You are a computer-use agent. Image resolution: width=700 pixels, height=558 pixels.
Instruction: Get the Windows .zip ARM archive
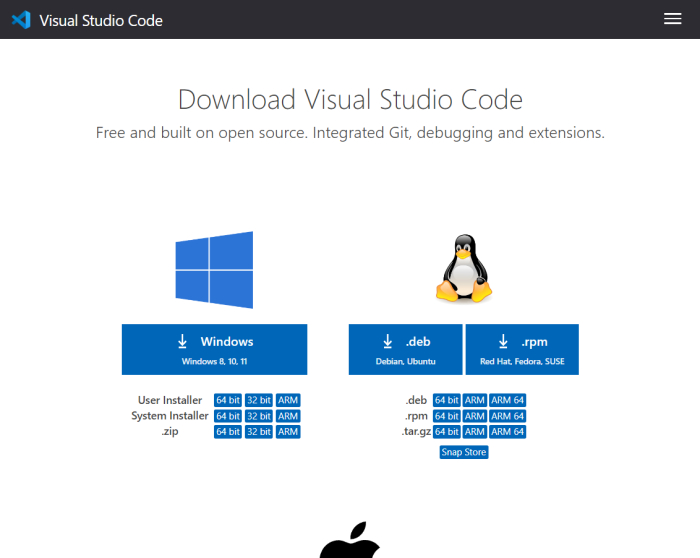(288, 432)
